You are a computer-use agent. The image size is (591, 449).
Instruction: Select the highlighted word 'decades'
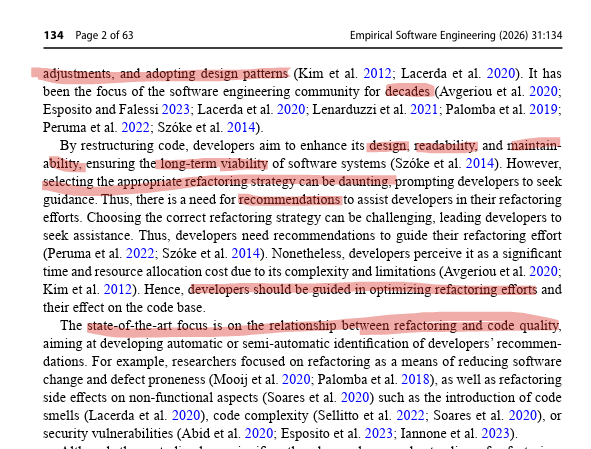[x=408, y=91]
